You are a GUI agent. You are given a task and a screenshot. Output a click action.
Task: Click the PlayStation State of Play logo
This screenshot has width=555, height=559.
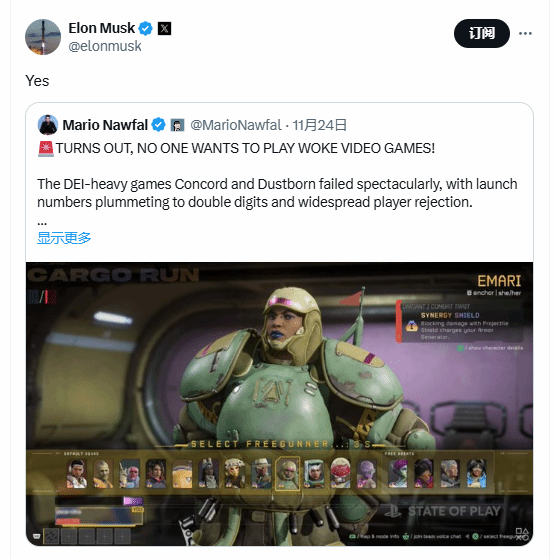click(443, 511)
